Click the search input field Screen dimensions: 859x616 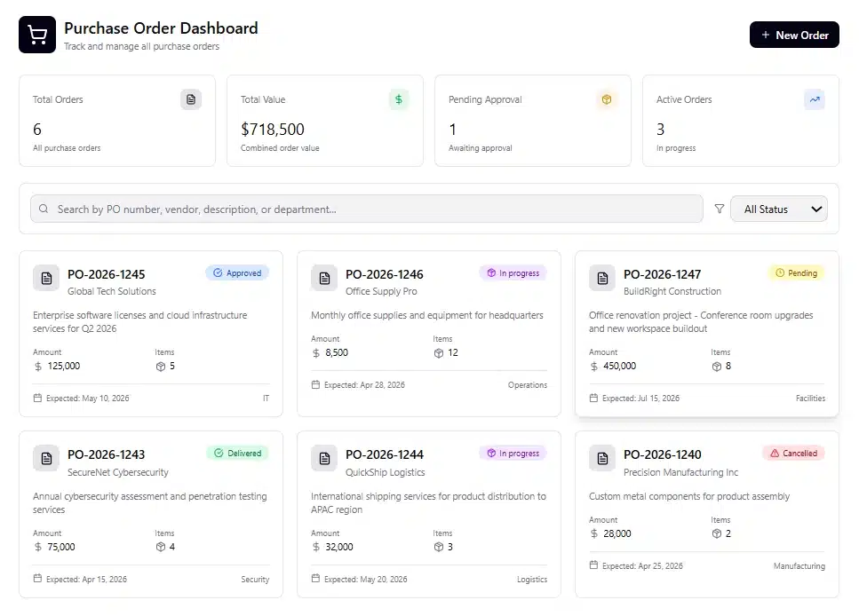[355, 209]
